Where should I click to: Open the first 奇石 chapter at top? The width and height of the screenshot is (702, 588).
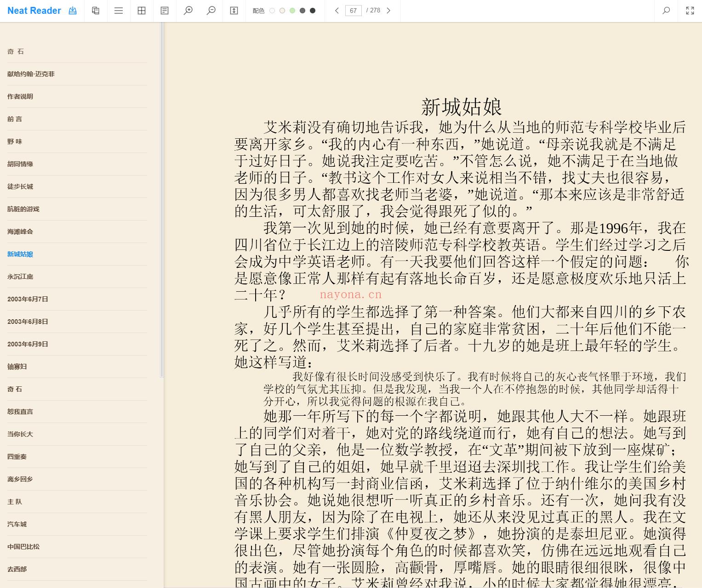[16, 51]
